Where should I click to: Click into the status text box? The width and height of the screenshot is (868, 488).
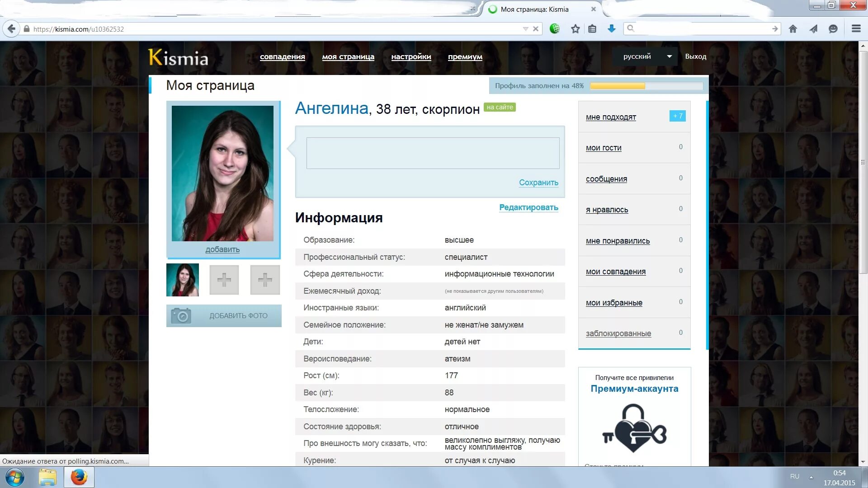(433, 153)
